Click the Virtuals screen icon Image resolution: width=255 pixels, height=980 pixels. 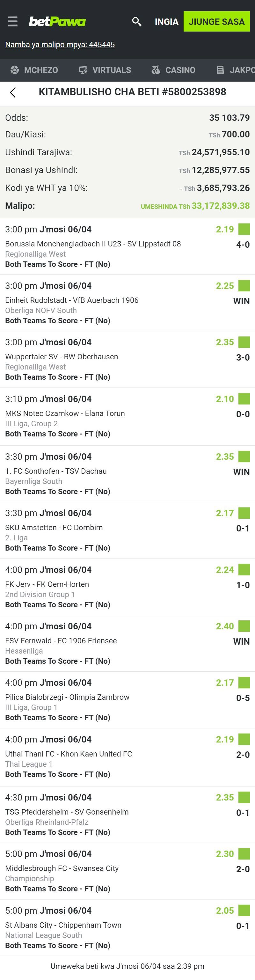click(83, 70)
